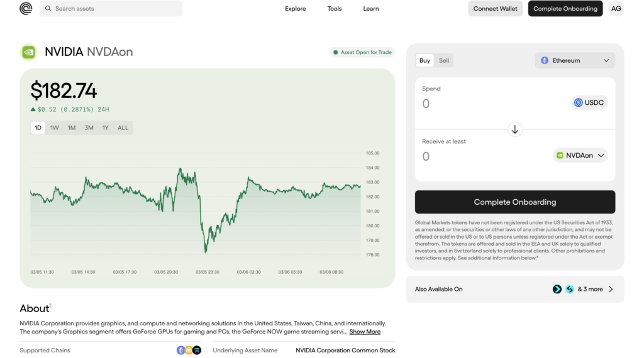The height and width of the screenshot is (358, 644).
Task: Click the magnifier icon in the search bar
Action: pos(48,9)
